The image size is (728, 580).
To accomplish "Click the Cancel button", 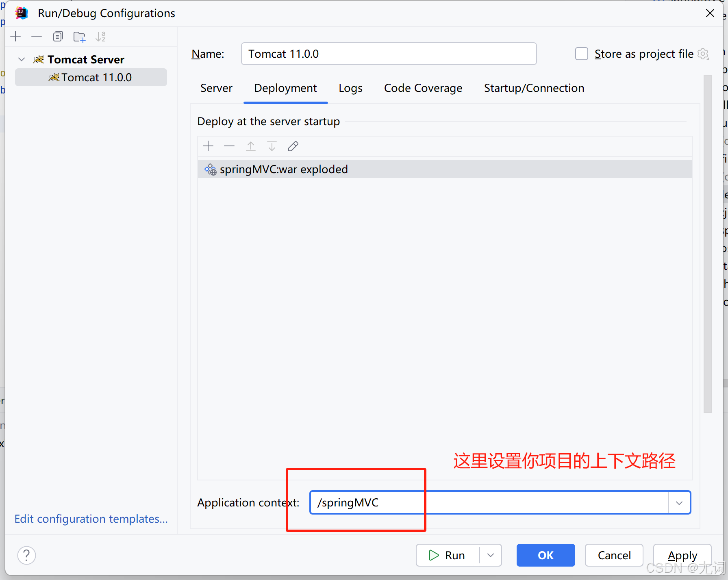I will pos(614,555).
